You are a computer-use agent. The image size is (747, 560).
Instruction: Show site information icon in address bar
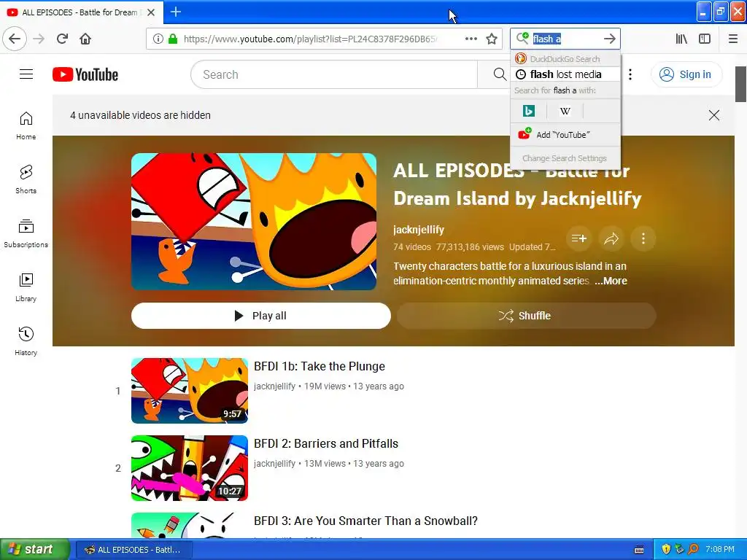tap(158, 39)
